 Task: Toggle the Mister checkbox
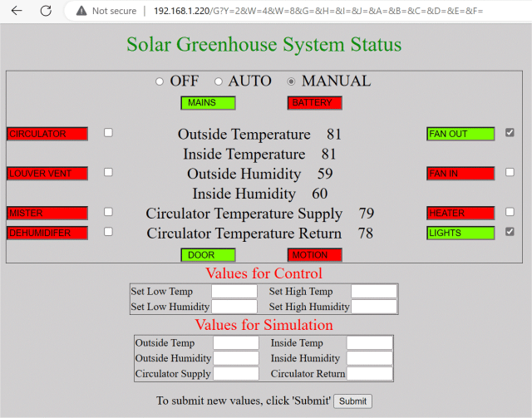click(108, 212)
